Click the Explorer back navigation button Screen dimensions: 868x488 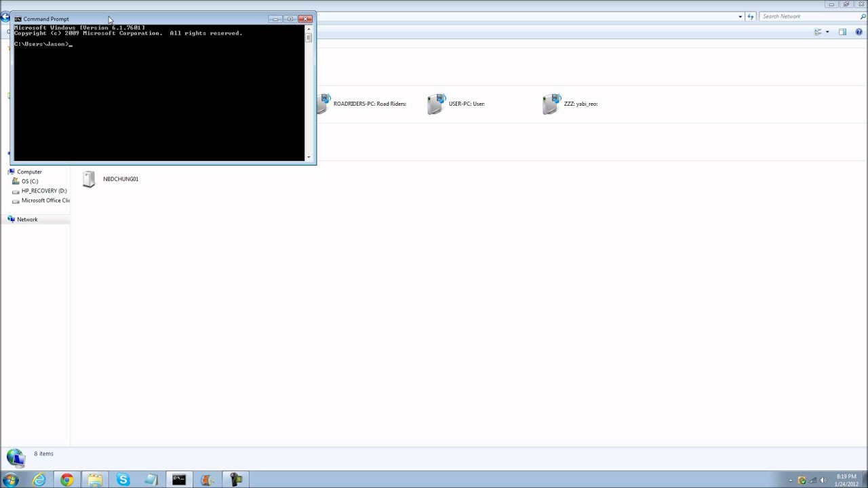tap(5, 17)
